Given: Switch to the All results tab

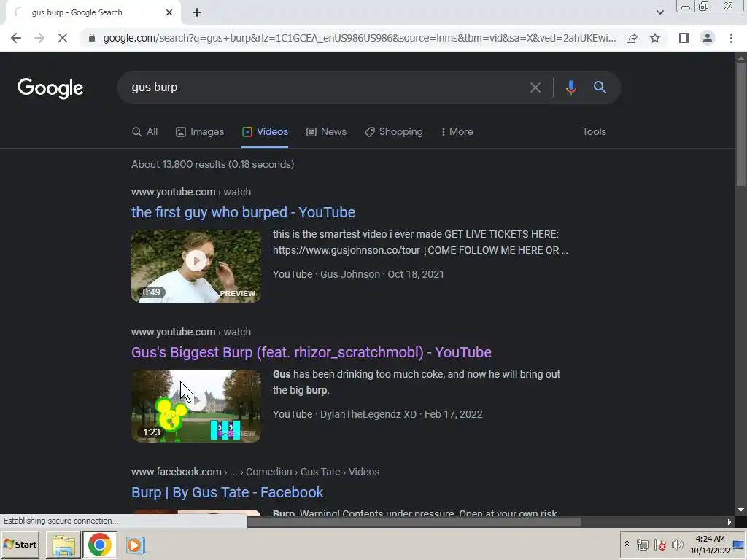Looking at the screenshot, I should 145,132.
